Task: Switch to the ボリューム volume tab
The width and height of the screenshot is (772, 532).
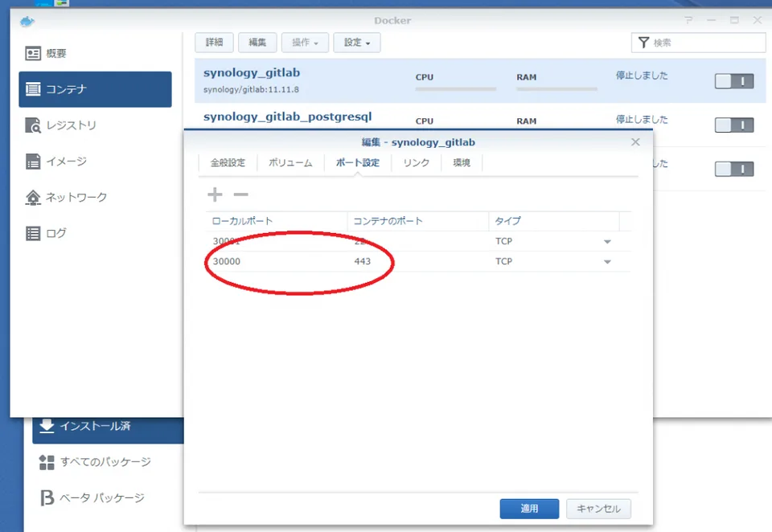Action: [x=290, y=162]
